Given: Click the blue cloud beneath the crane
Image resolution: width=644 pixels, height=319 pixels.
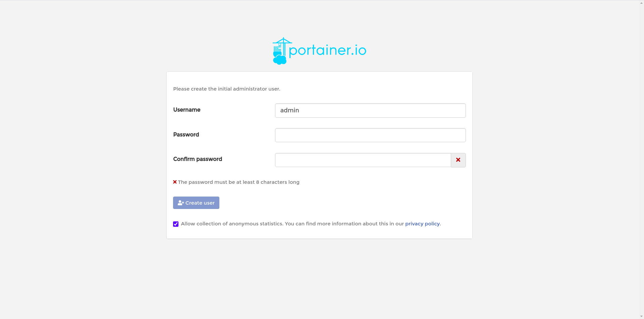Looking at the screenshot, I should click(x=280, y=60).
